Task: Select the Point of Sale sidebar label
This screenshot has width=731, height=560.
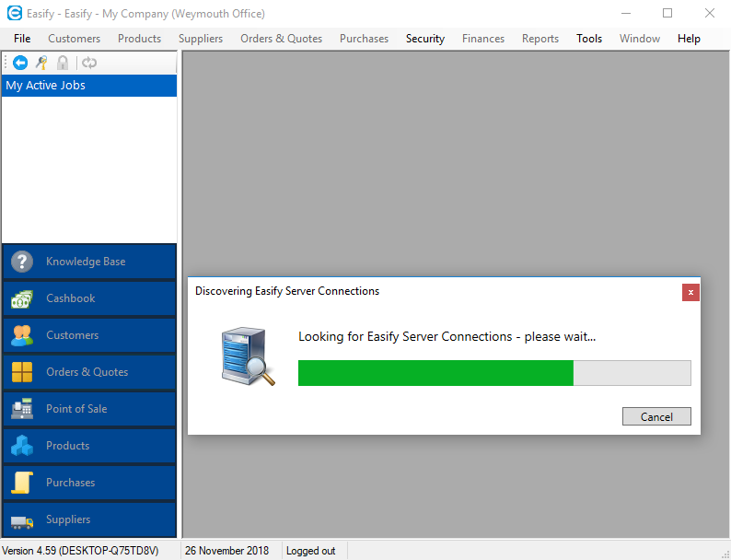Action: pyautogui.click(x=76, y=409)
